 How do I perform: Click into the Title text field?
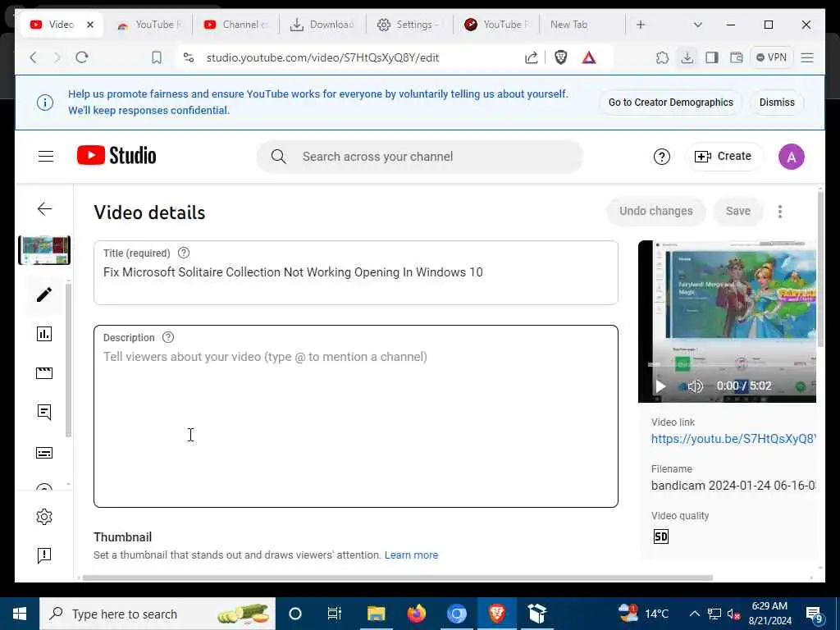click(356, 272)
